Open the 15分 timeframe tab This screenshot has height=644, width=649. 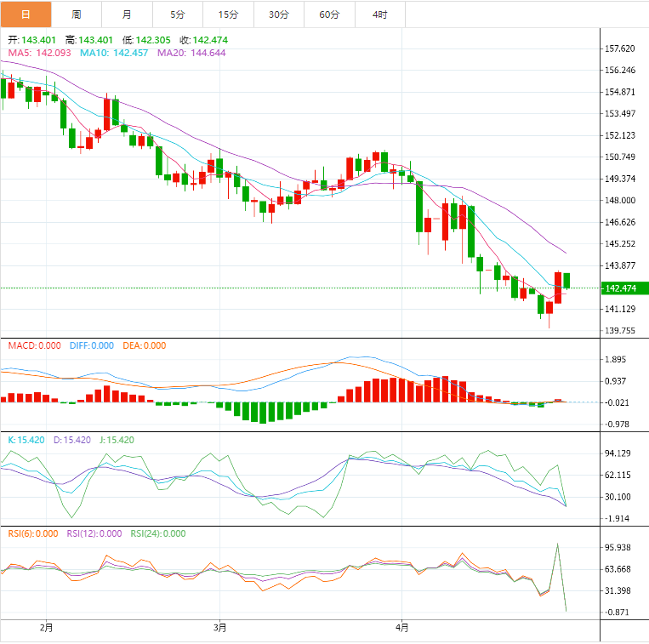click(229, 14)
